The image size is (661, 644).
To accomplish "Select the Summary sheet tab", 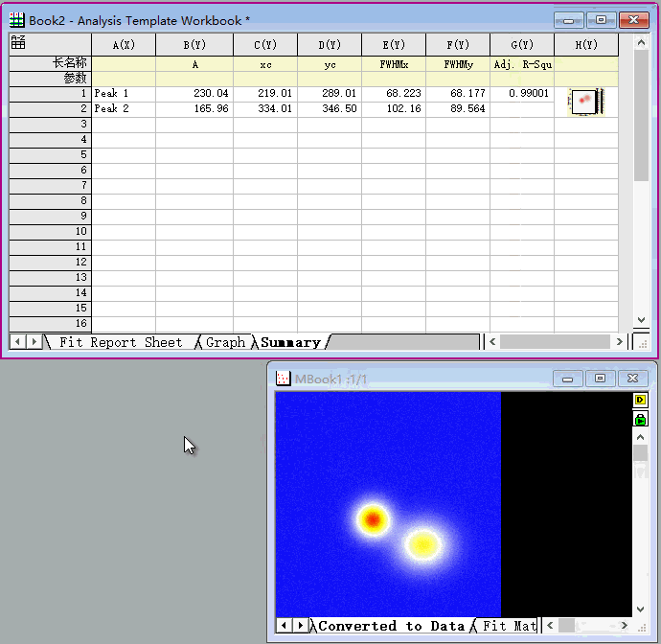I will pos(289,342).
